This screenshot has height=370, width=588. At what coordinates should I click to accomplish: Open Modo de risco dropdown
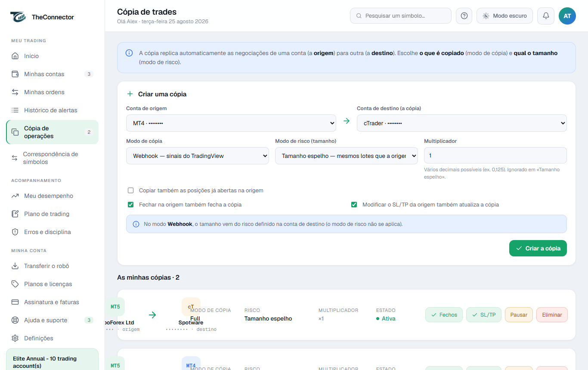coord(347,156)
